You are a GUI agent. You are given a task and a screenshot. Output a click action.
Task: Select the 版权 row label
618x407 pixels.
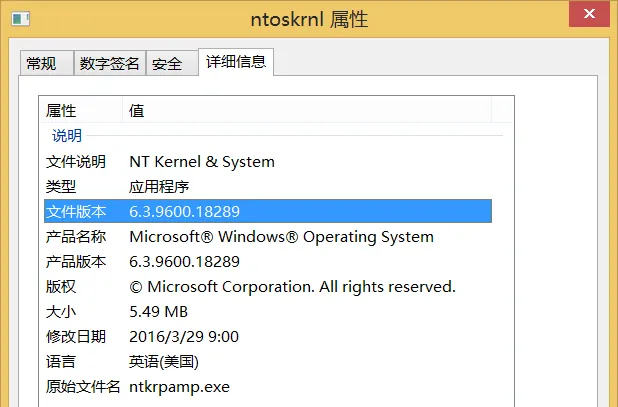coord(61,287)
